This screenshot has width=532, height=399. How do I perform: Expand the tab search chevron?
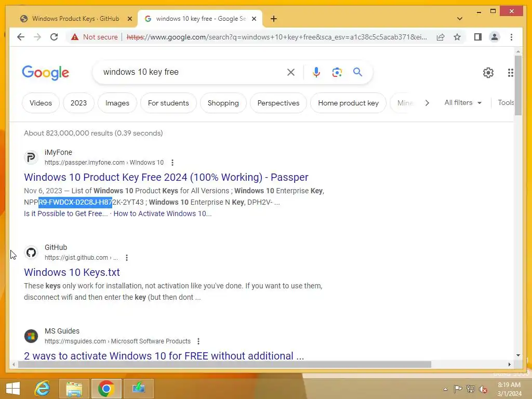[x=460, y=19]
